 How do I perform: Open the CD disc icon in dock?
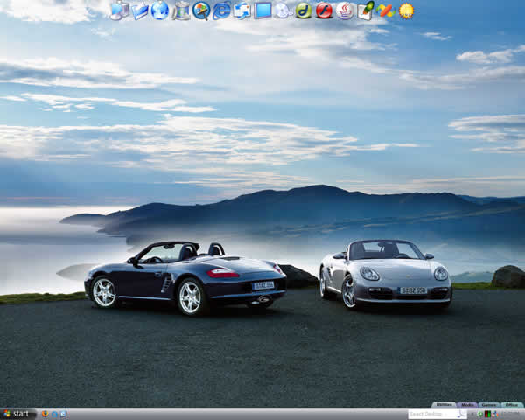[x=283, y=10]
